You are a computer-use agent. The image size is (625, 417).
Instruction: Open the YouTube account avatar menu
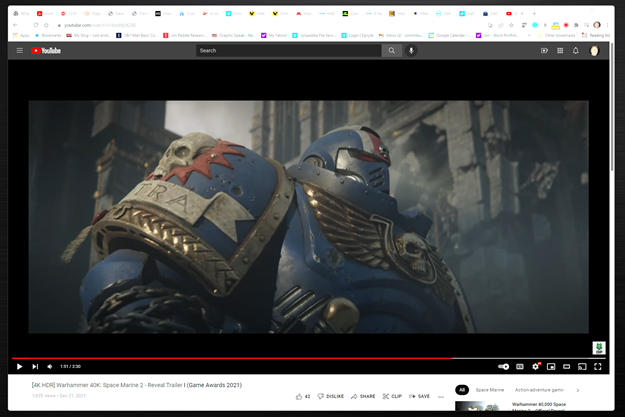click(594, 51)
